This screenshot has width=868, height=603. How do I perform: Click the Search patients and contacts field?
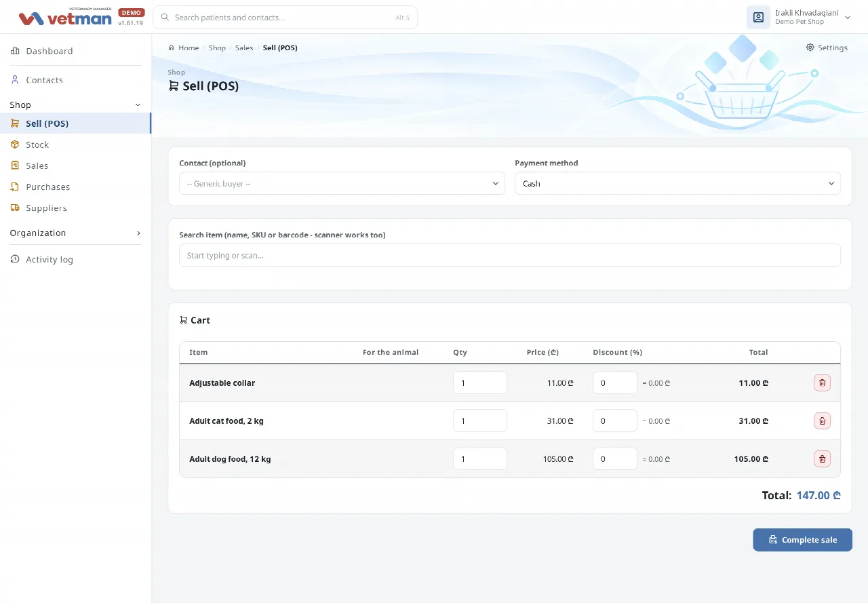285,17
